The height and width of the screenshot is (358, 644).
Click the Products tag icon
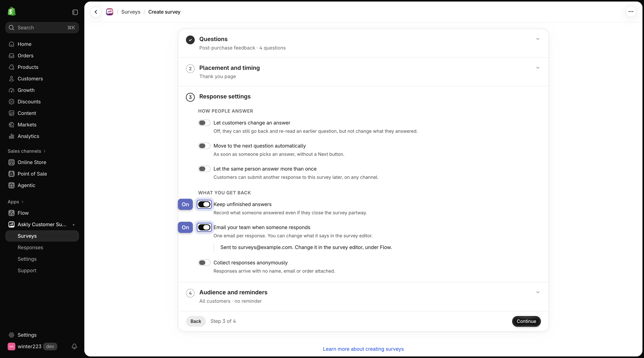(11, 67)
